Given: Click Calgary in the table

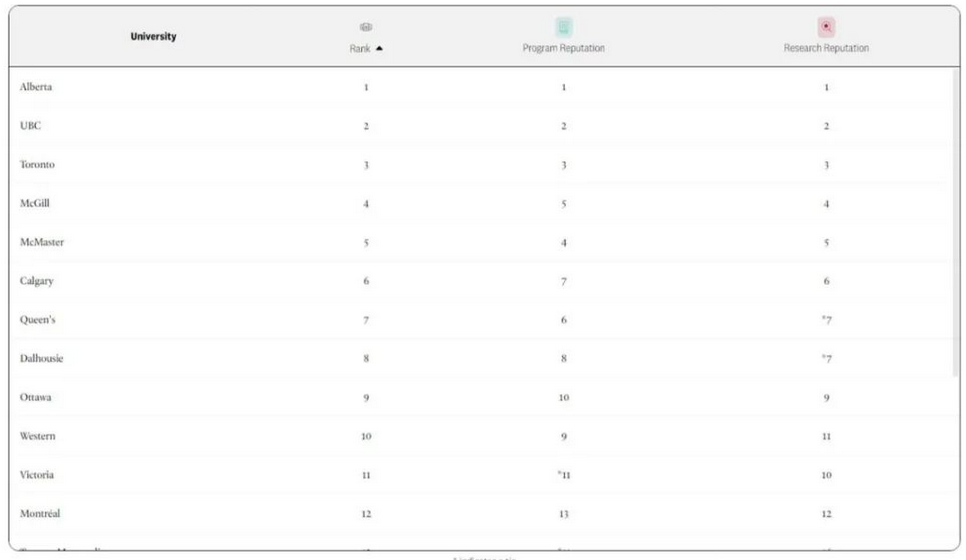Looking at the screenshot, I should [x=37, y=281].
